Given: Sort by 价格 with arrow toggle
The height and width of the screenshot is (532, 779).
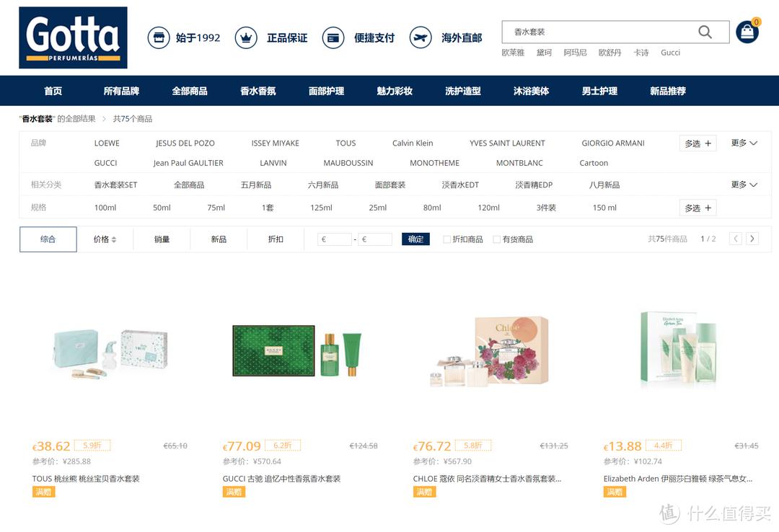Looking at the screenshot, I should [105, 239].
